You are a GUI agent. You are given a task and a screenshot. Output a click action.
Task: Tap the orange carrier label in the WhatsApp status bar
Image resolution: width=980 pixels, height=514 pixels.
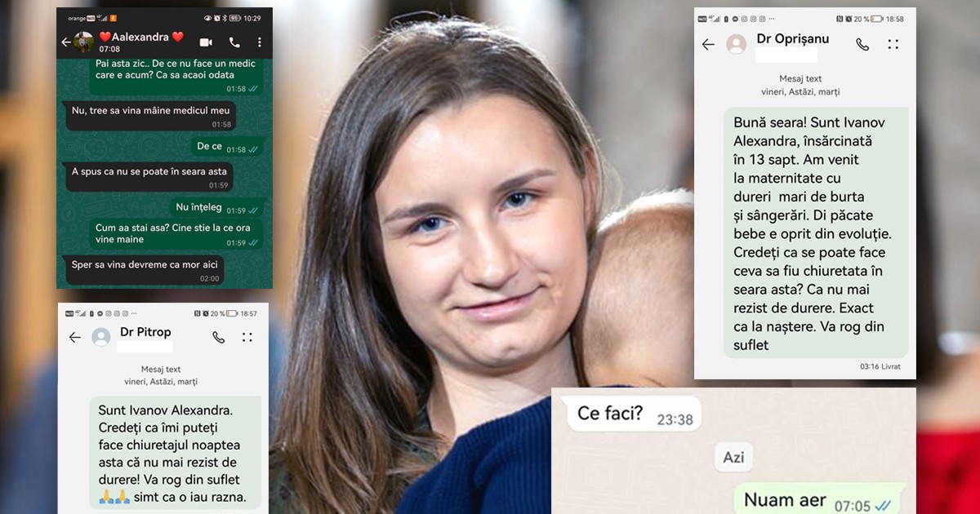point(77,18)
